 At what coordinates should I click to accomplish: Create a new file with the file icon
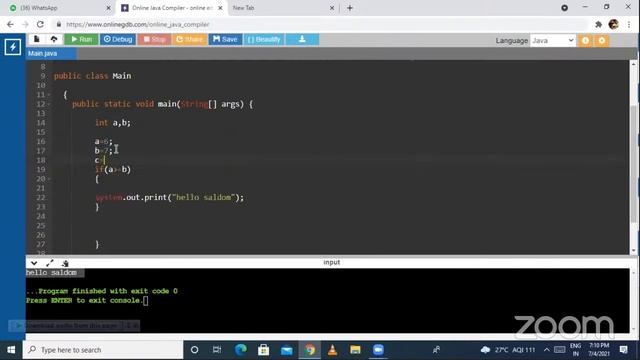(37, 39)
